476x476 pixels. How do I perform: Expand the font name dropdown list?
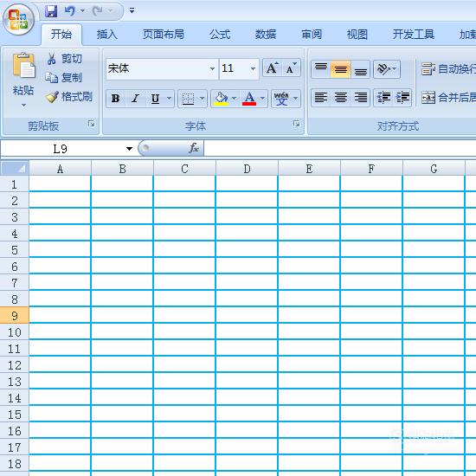tap(212, 68)
